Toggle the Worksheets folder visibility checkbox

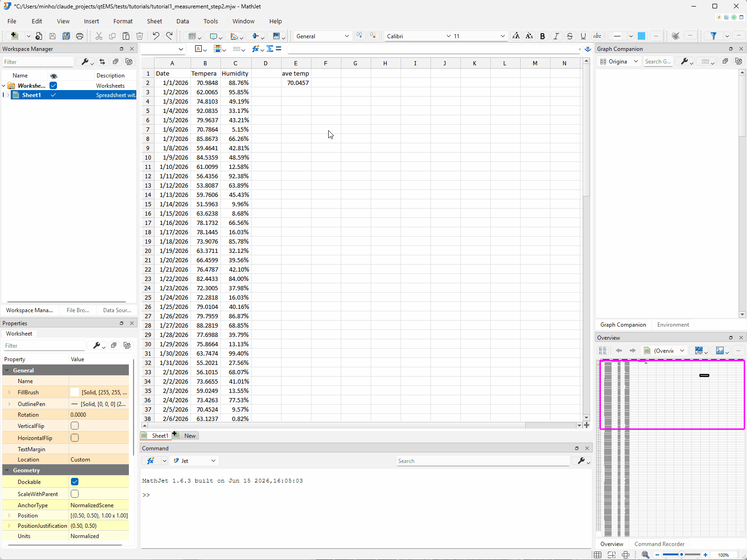click(53, 85)
